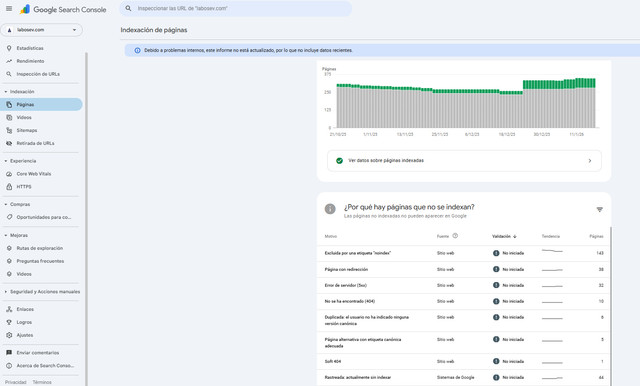Open Estadísticas in the sidebar
Viewport: 640px width, 386px height.
point(30,48)
